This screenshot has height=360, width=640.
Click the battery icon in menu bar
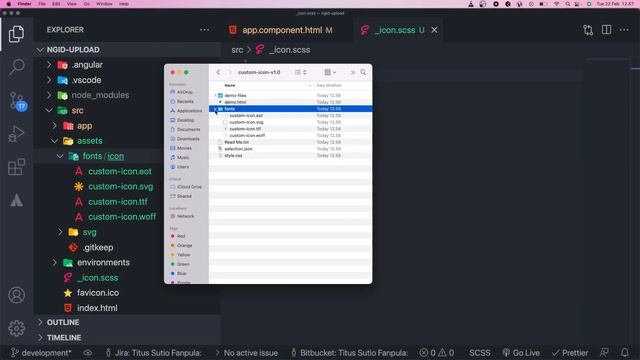coord(543,4)
